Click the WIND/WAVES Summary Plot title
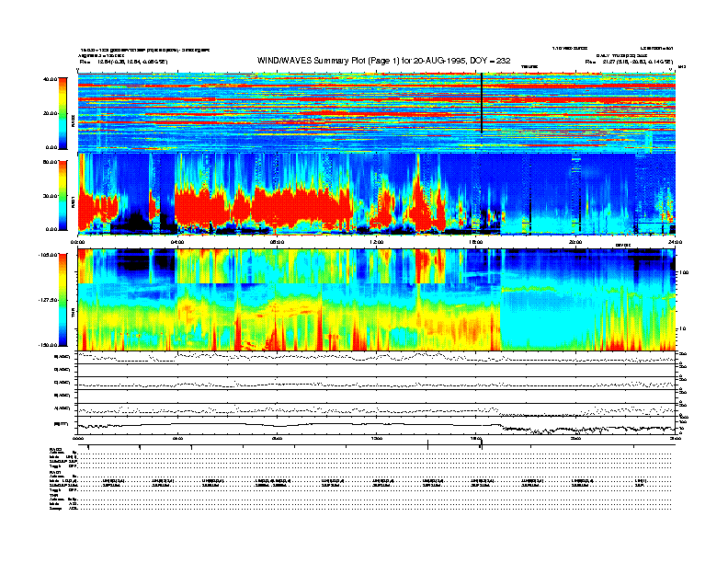728x563 pixels. [x=383, y=61]
